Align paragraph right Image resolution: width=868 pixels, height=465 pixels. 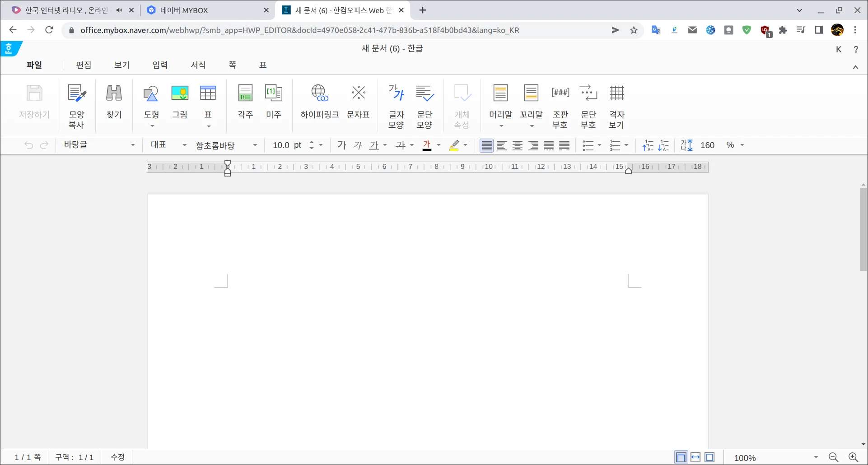(533, 145)
